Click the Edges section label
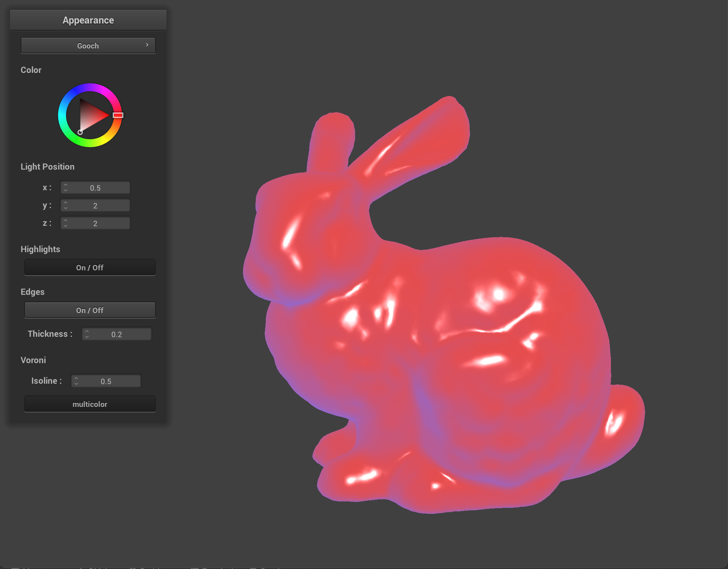Screen dimensions: 728x569 (x=33, y=292)
